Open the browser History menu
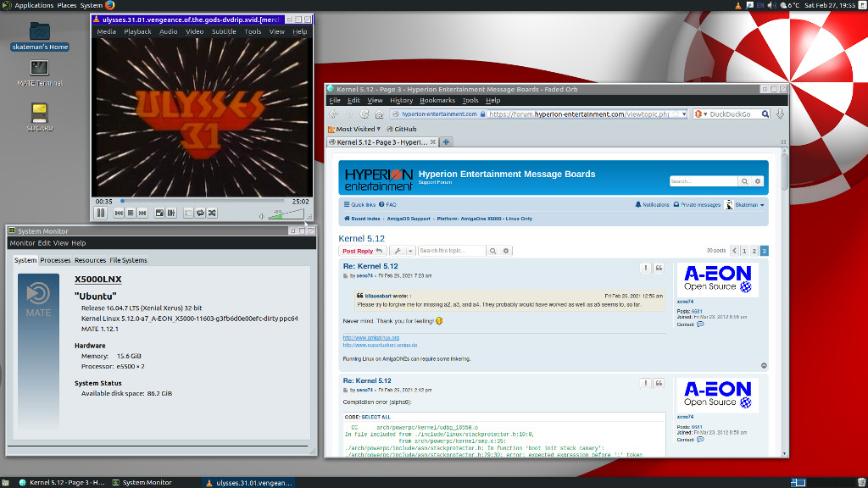Viewport: 868px width, 488px height. pos(401,100)
